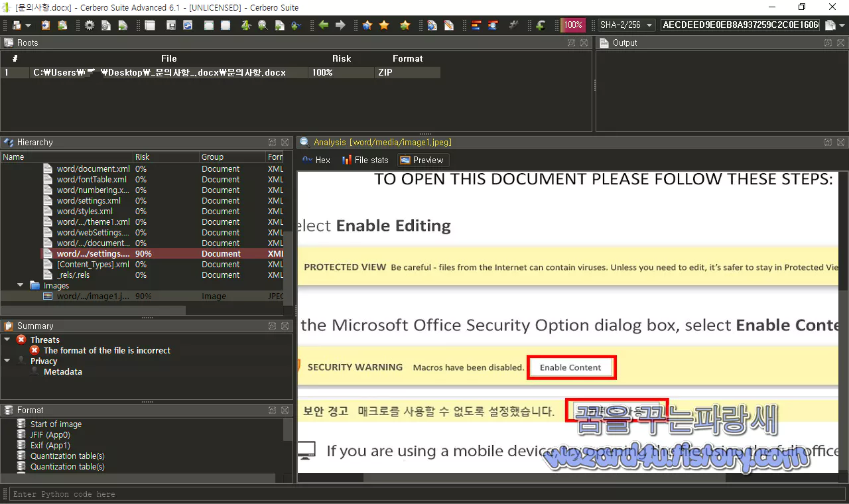849x504 pixels.
Task: Open the dropdown arrow after the hash field
Action: point(842,25)
